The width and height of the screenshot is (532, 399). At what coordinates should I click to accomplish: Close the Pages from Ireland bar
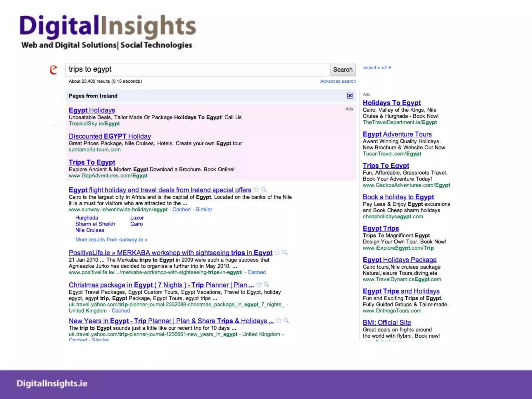click(350, 96)
